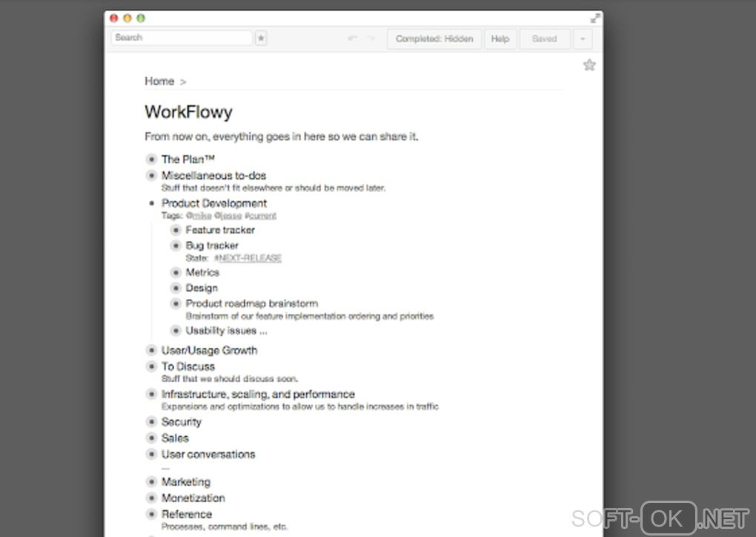Click the @jesse tag link
This screenshot has height=537, width=756.
pyautogui.click(x=228, y=216)
